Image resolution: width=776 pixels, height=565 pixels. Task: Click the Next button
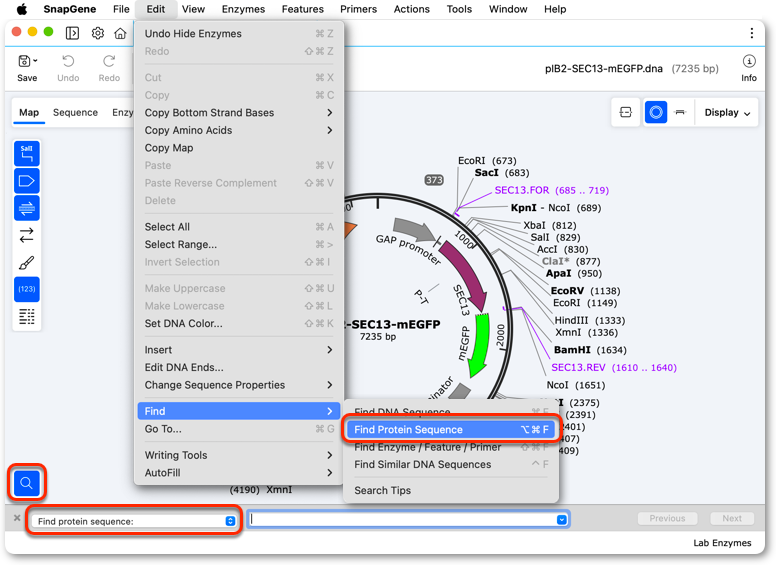pyautogui.click(x=732, y=518)
